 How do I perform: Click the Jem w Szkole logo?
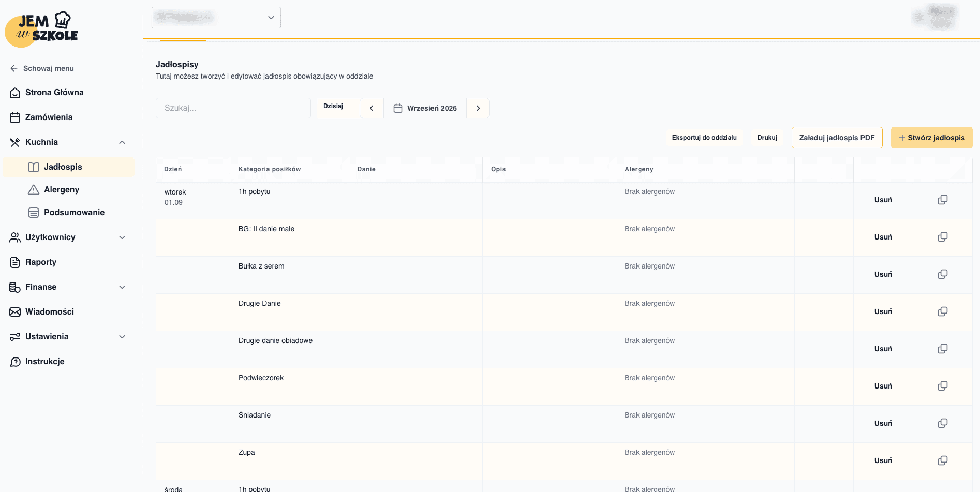point(41,29)
